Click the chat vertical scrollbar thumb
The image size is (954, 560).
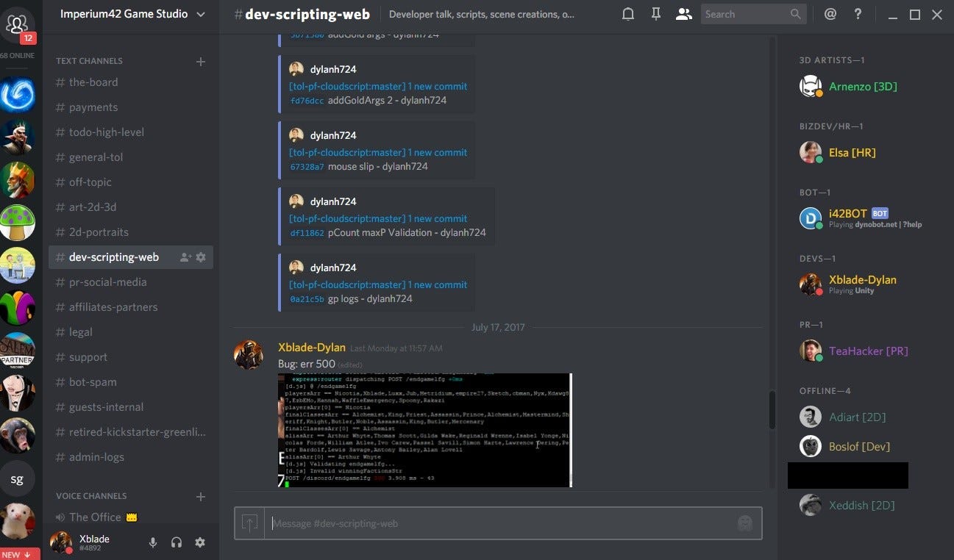click(x=772, y=410)
